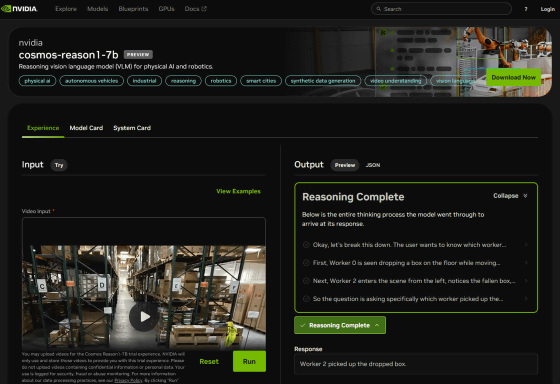The height and width of the screenshot is (384, 560).
Task: Focus the Search input field
Action: click(x=441, y=9)
